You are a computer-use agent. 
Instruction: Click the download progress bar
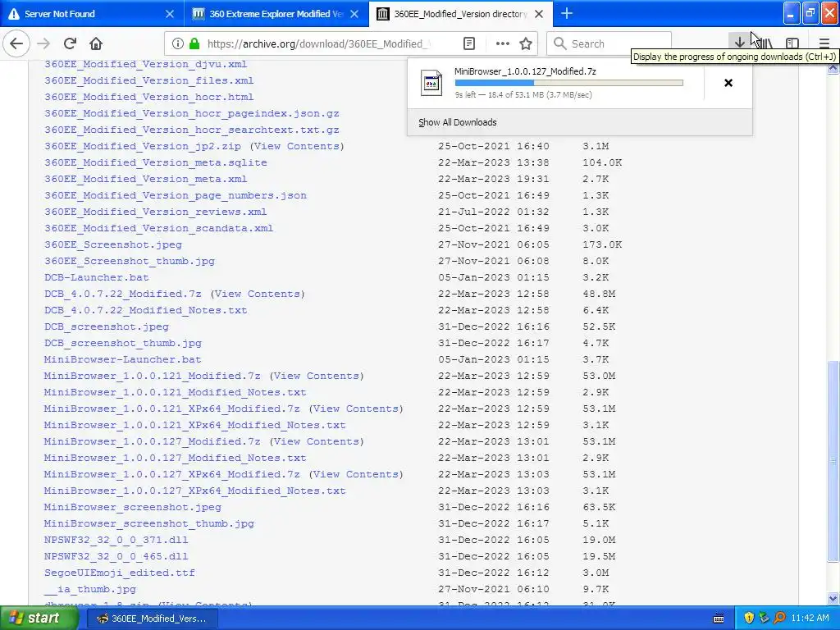(569, 83)
